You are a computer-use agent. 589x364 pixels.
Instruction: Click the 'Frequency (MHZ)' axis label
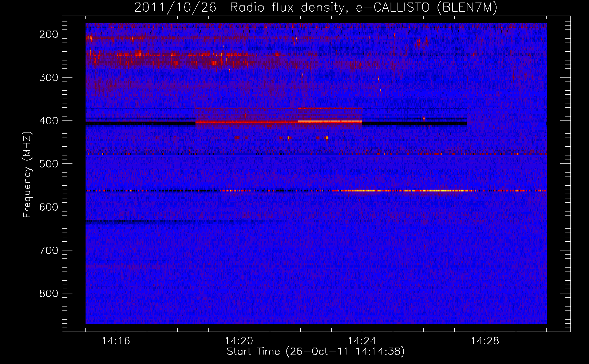tap(27, 175)
